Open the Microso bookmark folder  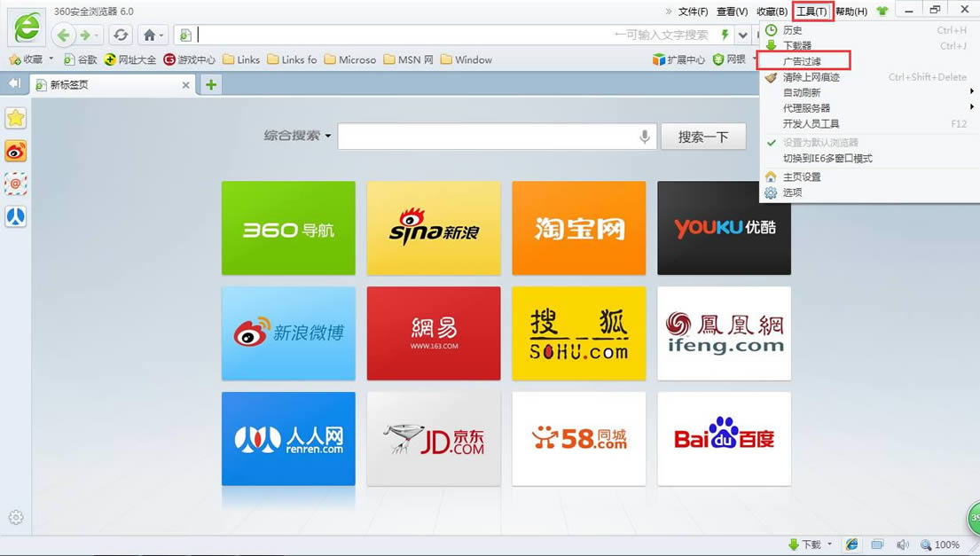[350, 59]
